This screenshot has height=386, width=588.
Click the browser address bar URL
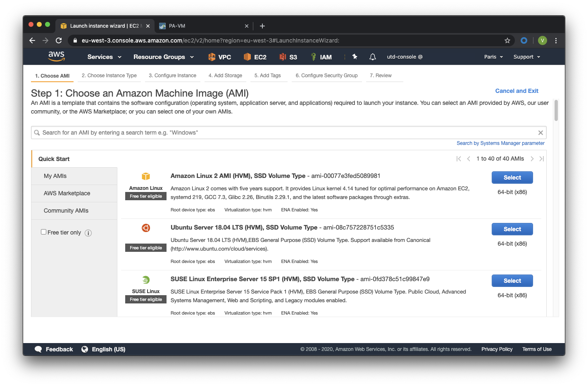coord(210,40)
